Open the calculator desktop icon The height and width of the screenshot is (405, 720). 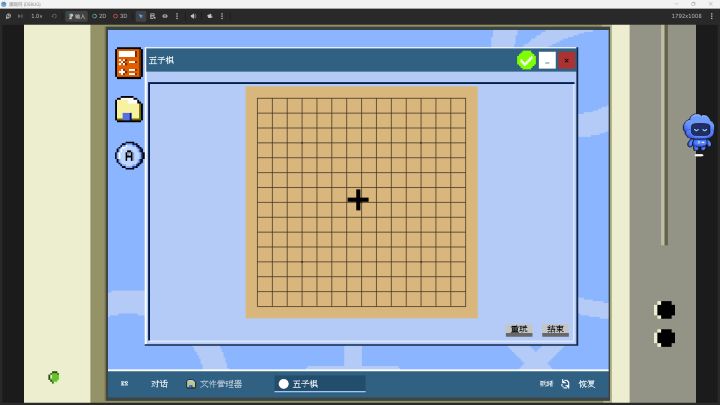[129, 63]
